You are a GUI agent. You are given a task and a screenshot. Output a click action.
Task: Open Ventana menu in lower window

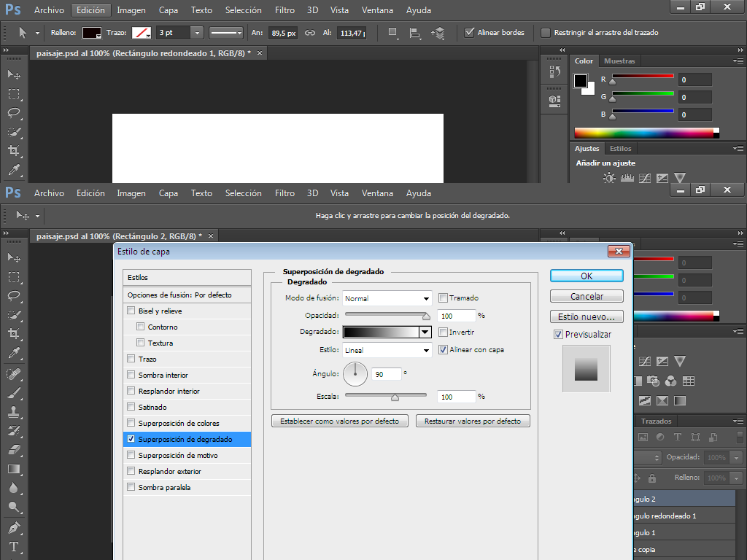coord(377,192)
